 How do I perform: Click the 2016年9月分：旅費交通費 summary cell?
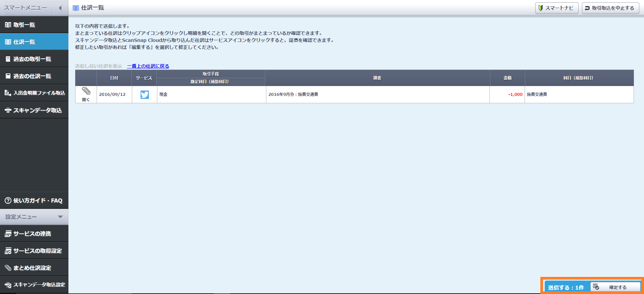pyautogui.click(x=378, y=95)
